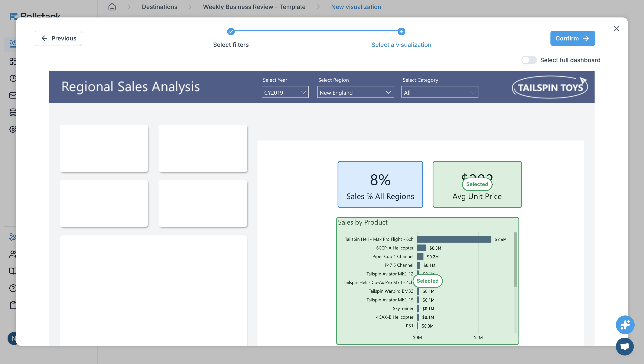The width and height of the screenshot is (644, 364).
Task: Open the data sources database icon
Action: pos(13,112)
